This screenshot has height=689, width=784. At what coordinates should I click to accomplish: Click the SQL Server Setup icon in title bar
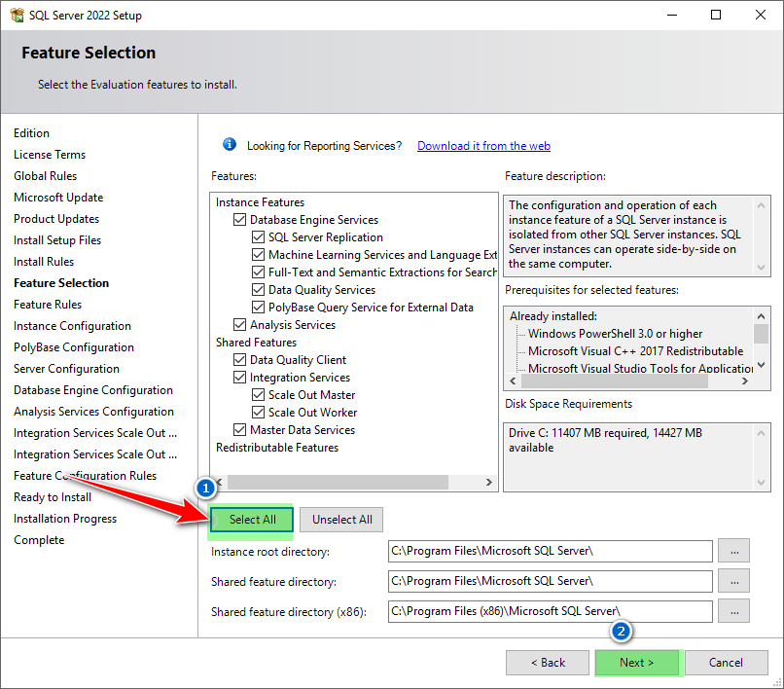(x=16, y=15)
